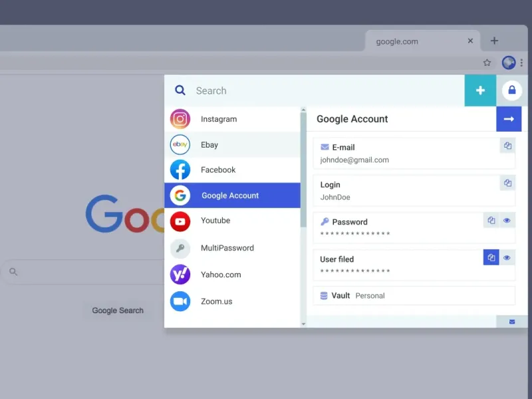Click scrollbar down arrow in entry list

tap(303, 324)
